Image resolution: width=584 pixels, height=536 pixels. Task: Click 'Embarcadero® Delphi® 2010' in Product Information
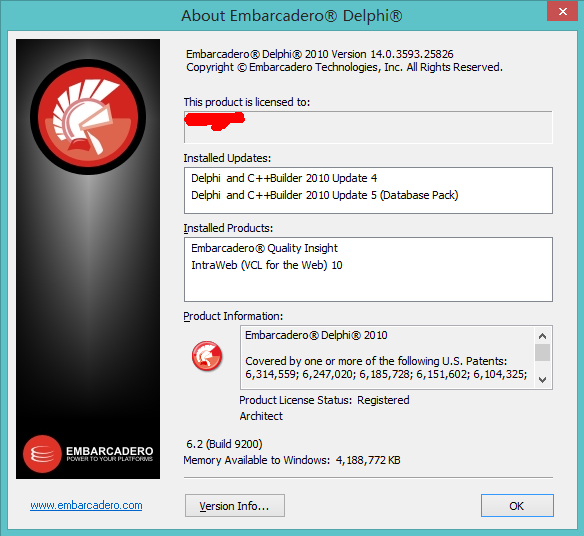pyautogui.click(x=316, y=335)
